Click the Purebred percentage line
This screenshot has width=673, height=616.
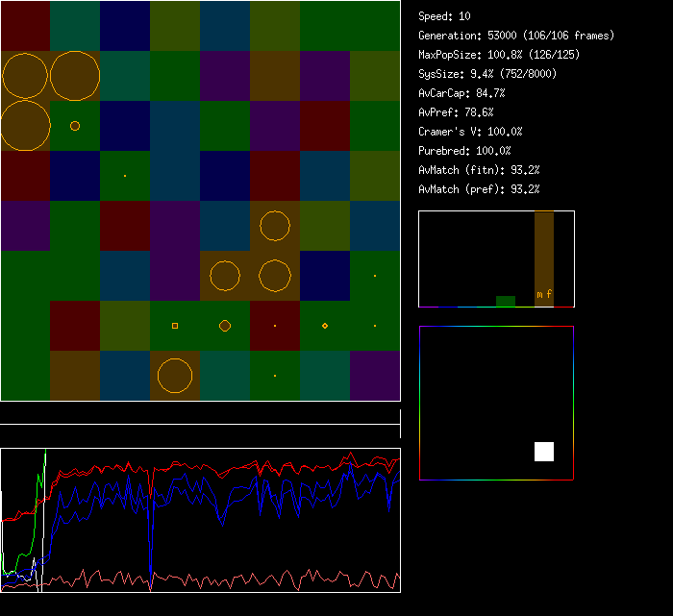pos(464,151)
